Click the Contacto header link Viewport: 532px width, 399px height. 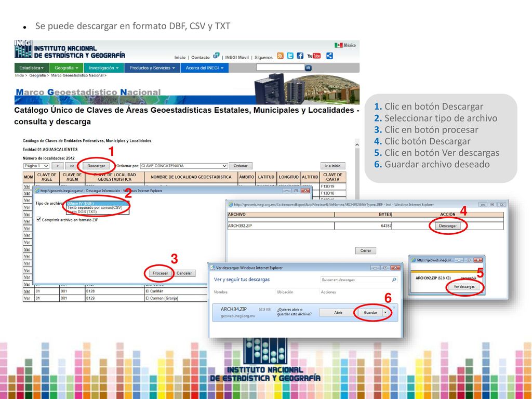point(200,58)
